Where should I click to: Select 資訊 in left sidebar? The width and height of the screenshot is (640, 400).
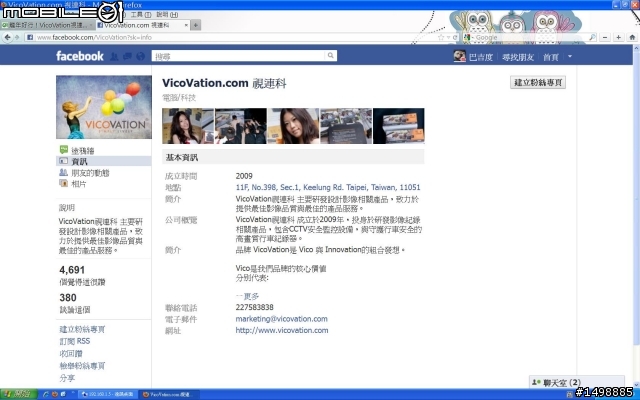coord(103,162)
